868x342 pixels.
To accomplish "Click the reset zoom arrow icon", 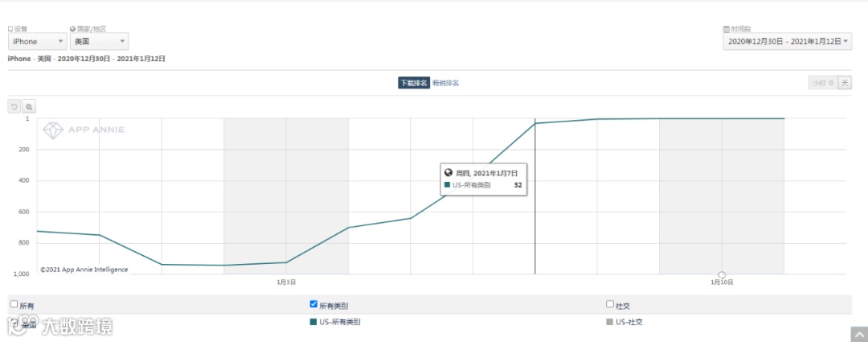I will point(14,106).
